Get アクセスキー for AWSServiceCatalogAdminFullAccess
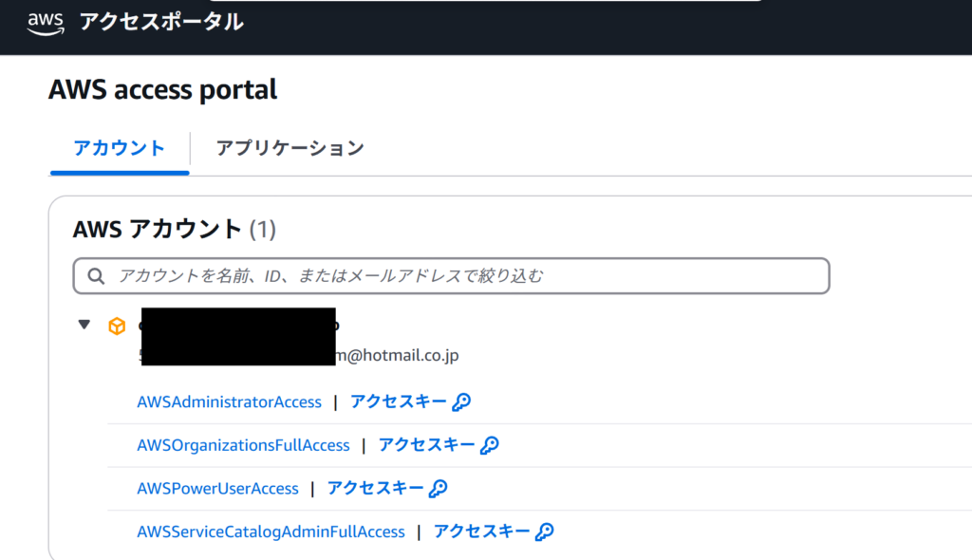This screenshot has height=560, width=972. point(481,532)
